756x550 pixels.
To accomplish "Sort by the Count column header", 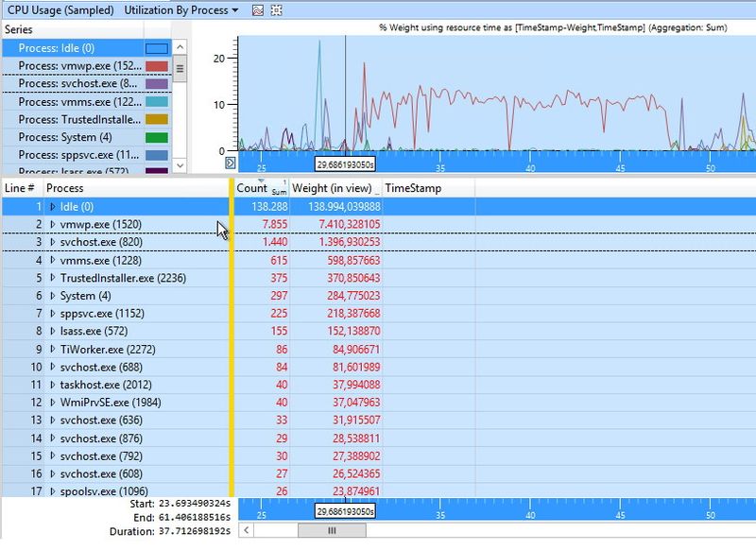I will [262, 188].
